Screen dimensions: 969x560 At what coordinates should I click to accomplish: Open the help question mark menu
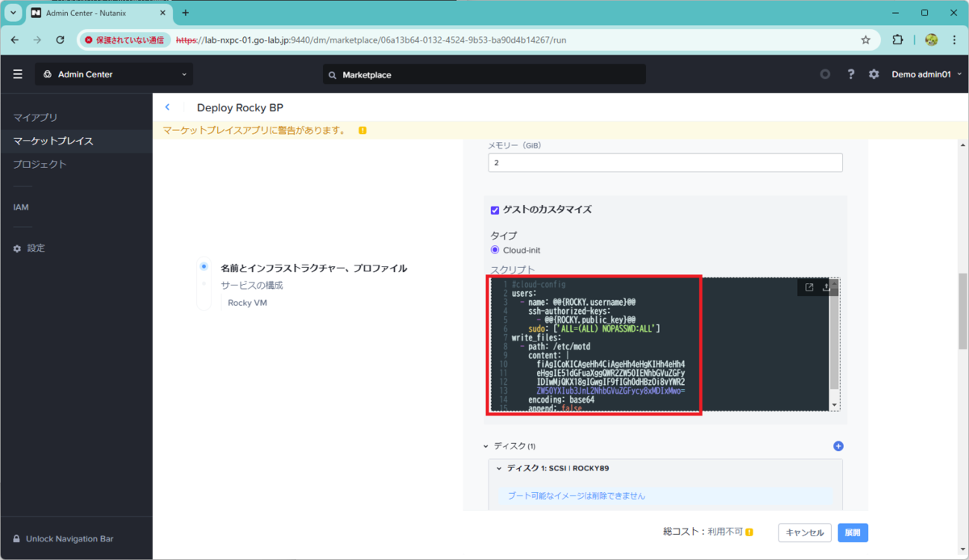[x=850, y=74]
